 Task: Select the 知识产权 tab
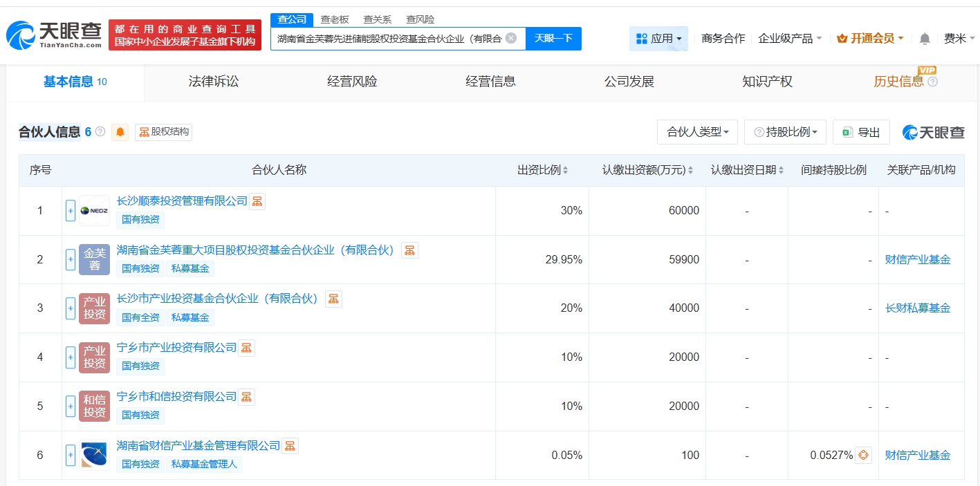[x=767, y=82]
